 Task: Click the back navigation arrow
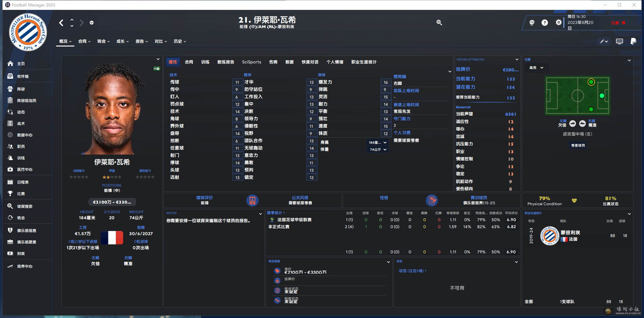(61, 23)
